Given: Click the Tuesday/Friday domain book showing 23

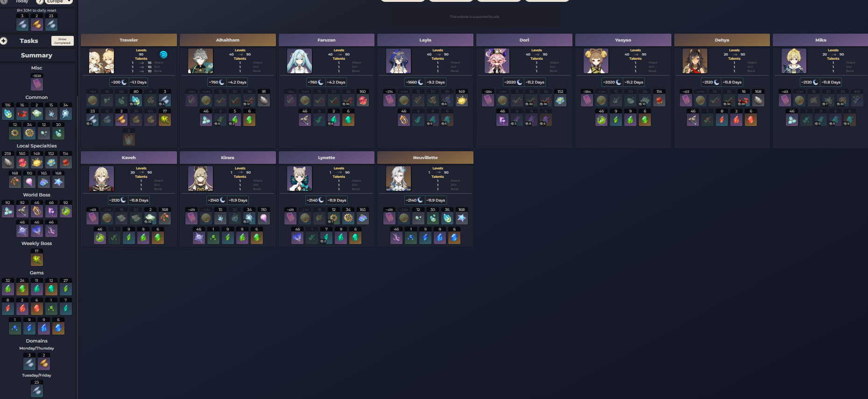Looking at the screenshot, I should coord(37,389).
